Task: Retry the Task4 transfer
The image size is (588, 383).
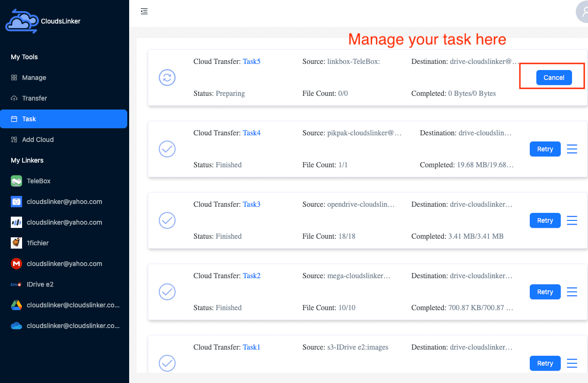Action: click(x=545, y=149)
